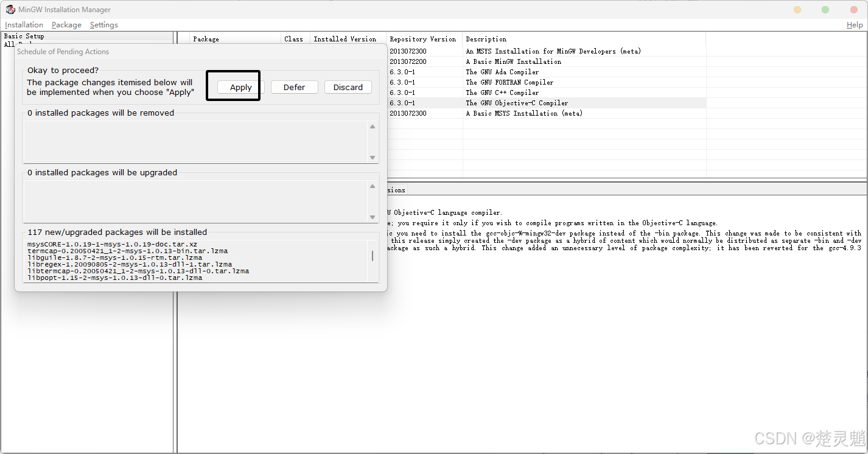Select libguile-1.8.7-2-msys-1.0.15-rtm.tar.lzma entry

[x=114, y=257]
